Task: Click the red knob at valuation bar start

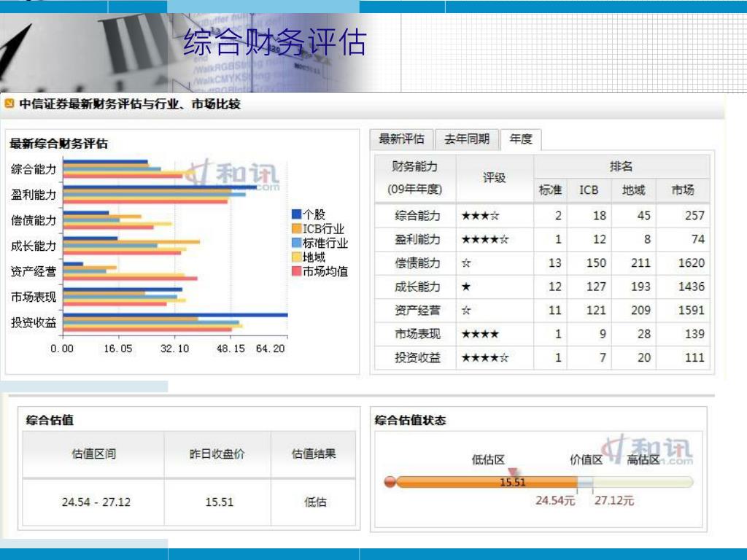Action: coord(390,482)
